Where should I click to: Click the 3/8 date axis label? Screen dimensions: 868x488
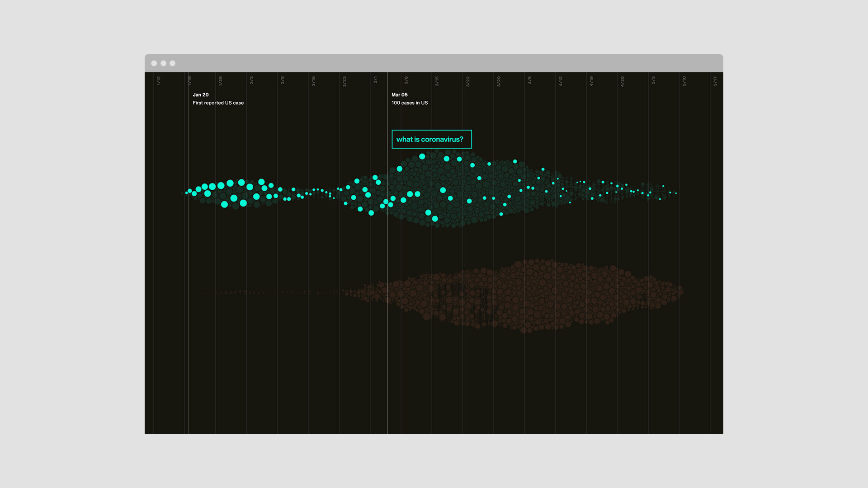point(406,80)
